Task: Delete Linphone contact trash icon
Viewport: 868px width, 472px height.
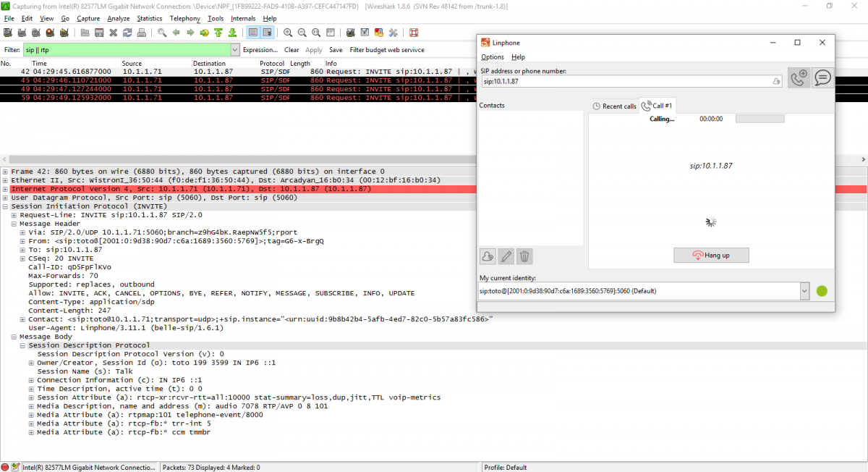Action: [x=525, y=256]
